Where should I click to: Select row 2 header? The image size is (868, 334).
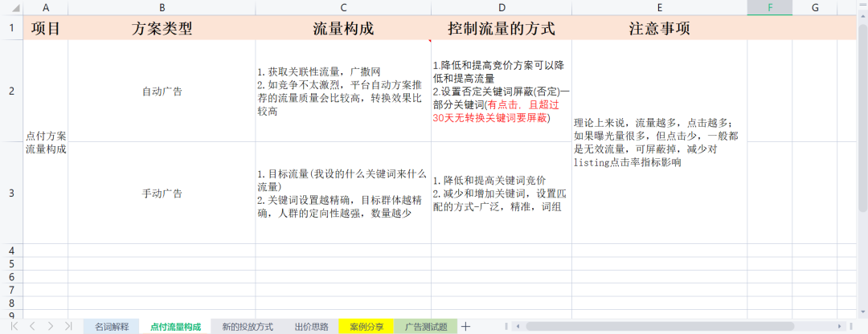[x=11, y=91]
